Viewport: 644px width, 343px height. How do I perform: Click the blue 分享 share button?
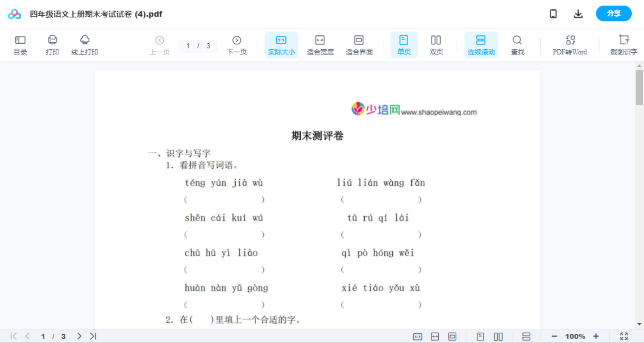pos(613,13)
